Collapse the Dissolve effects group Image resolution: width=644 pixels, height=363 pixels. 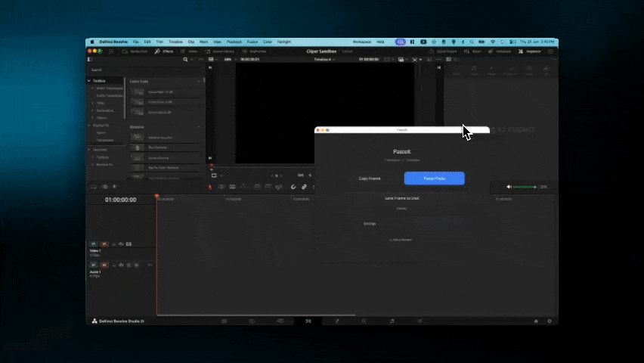(200, 127)
